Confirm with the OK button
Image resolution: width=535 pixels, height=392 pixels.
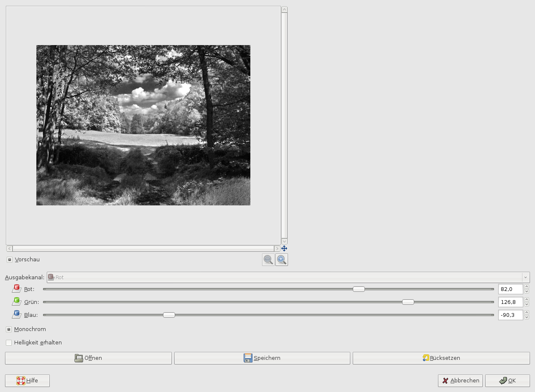click(507, 381)
